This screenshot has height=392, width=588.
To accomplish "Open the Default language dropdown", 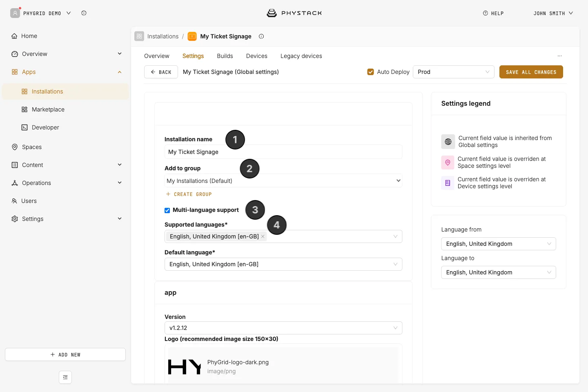I will [x=283, y=264].
